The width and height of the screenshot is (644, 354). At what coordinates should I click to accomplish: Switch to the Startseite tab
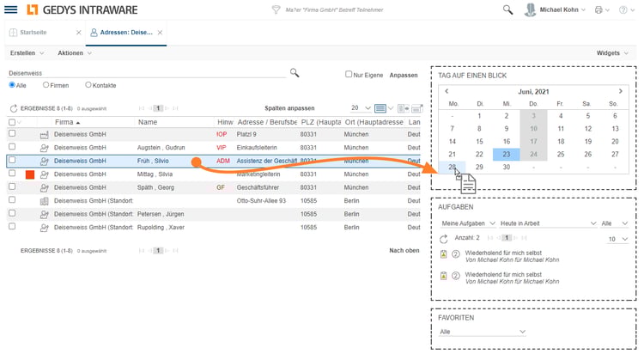tap(33, 32)
